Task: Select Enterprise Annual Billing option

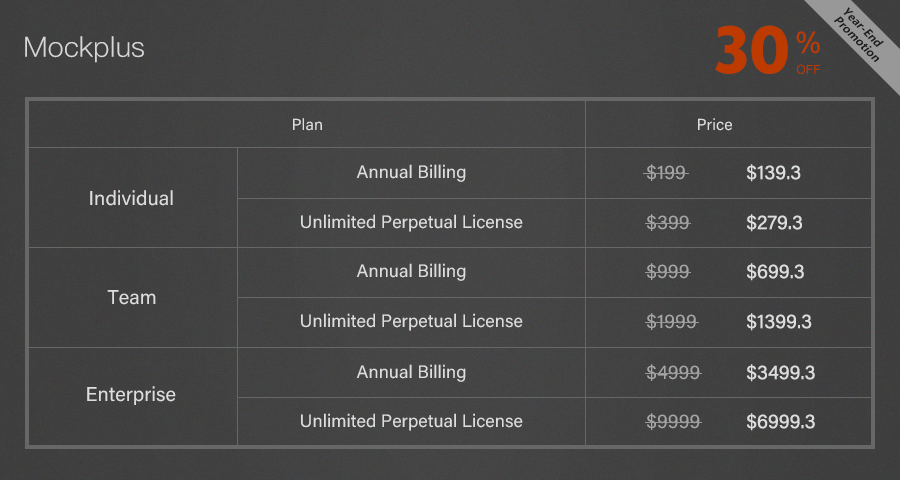Action: (x=411, y=372)
